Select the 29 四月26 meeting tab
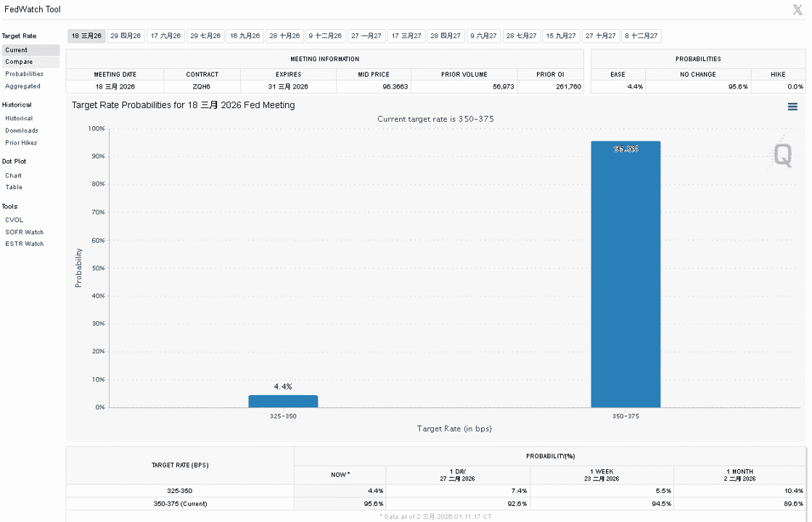 pos(126,36)
